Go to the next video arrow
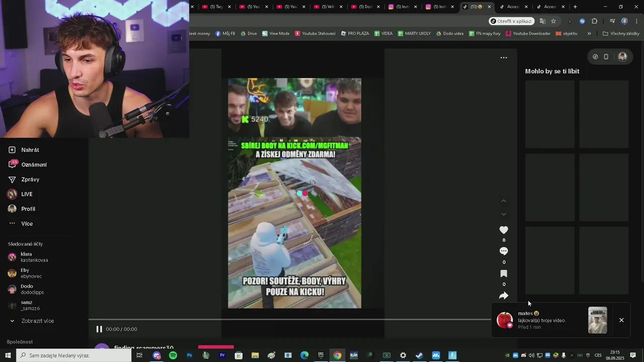Image resolution: width=644 pixels, height=362 pixels. pyautogui.click(x=504, y=214)
